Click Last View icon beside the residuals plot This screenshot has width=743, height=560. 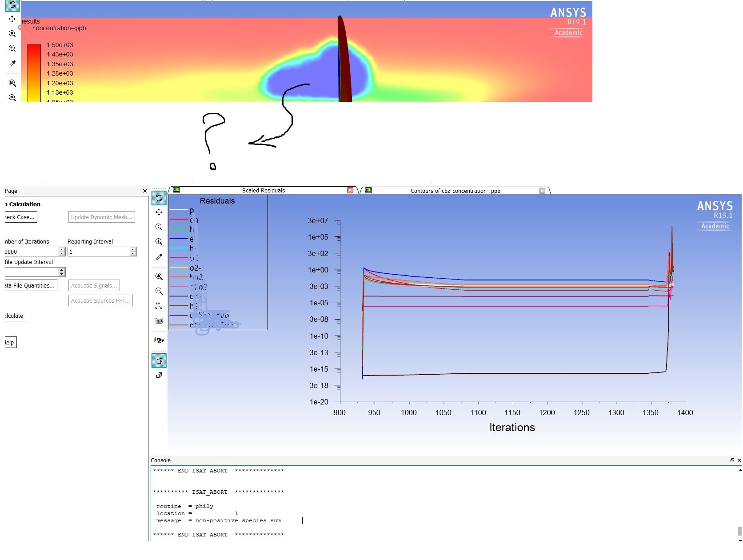159,291
